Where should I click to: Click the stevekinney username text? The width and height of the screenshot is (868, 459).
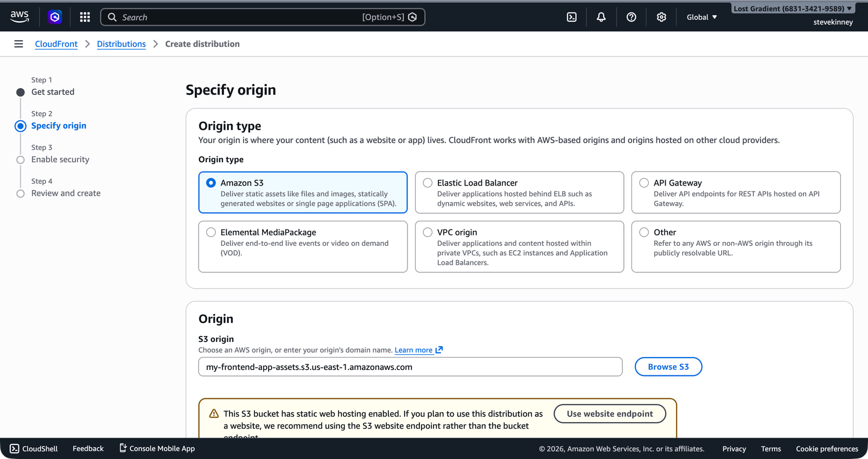pos(833,22)
